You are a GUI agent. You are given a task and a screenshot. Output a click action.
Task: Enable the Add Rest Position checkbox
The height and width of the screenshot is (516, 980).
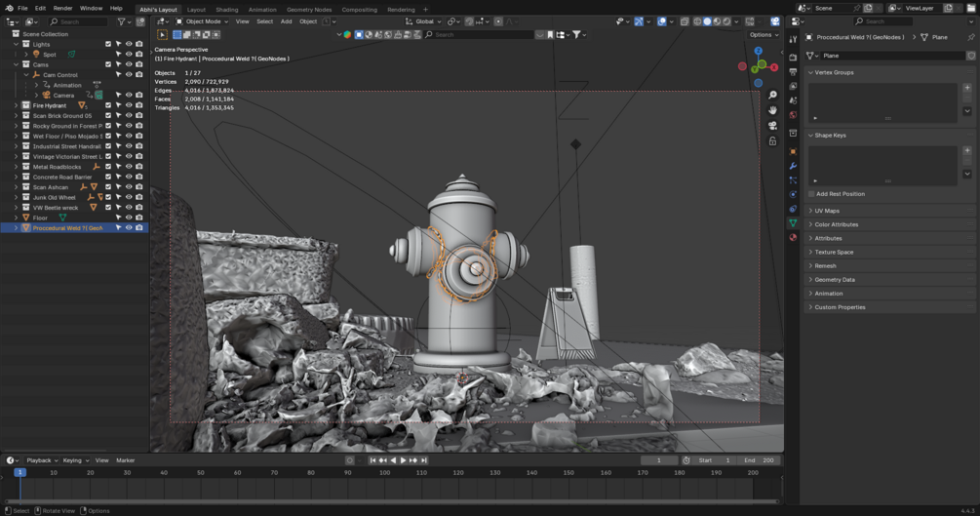click(811, 194)
